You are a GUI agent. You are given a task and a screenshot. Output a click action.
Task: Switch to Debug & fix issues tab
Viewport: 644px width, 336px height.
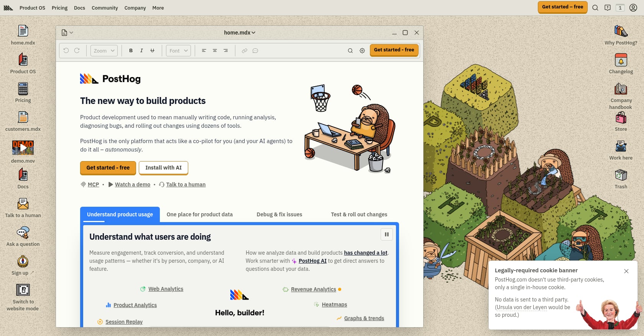pyautogui.click(x=279, y=214)
